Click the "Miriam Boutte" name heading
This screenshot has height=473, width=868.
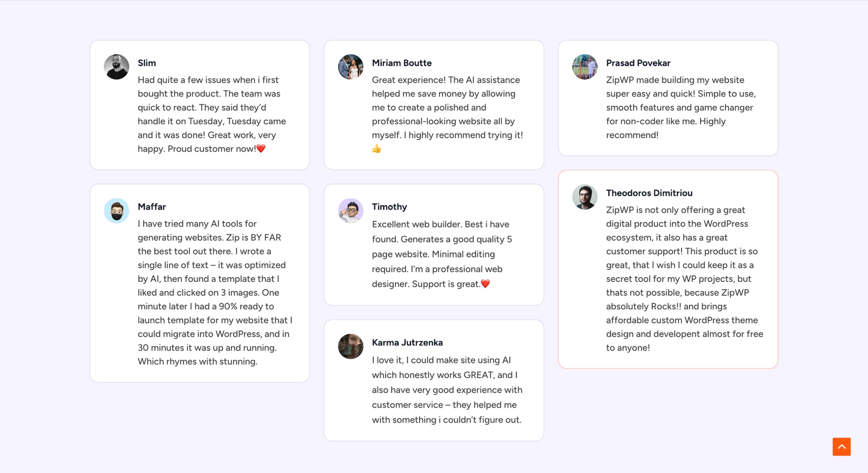(402, 63)
